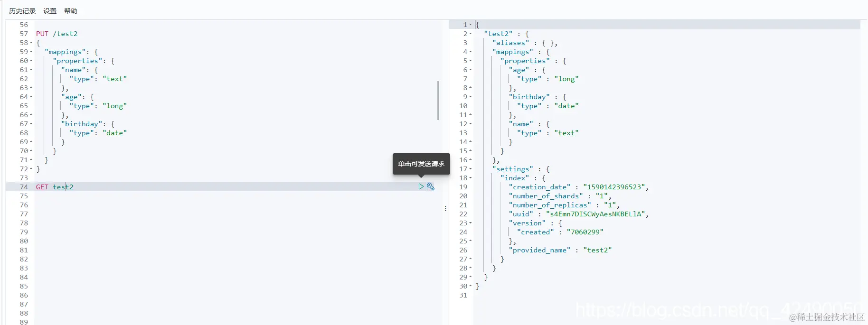Place cursor on GET test2 request line
Screen dimensions: 868x325
pyautogui.click(x=55, y=187)
